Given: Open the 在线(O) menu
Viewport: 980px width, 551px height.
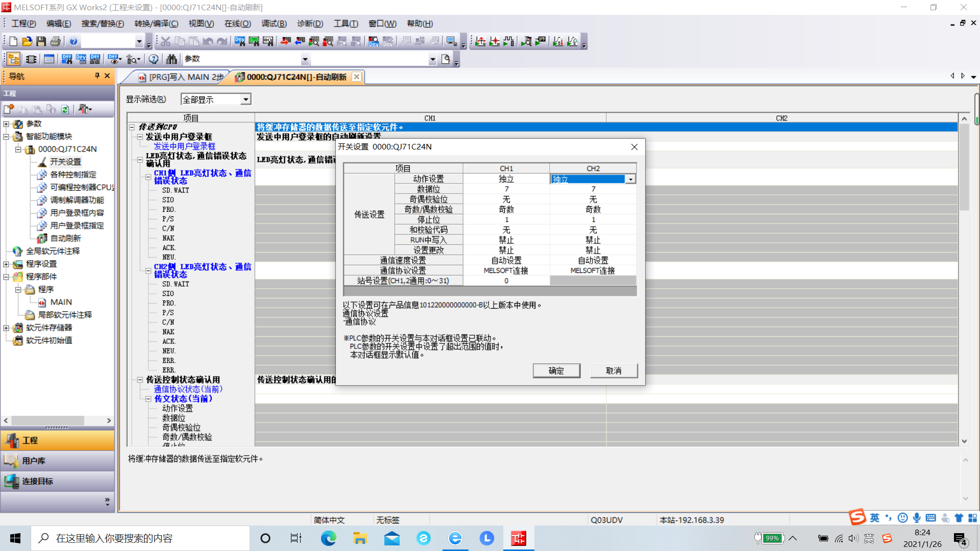Looking at the screenshot, I should coord(237,23).
